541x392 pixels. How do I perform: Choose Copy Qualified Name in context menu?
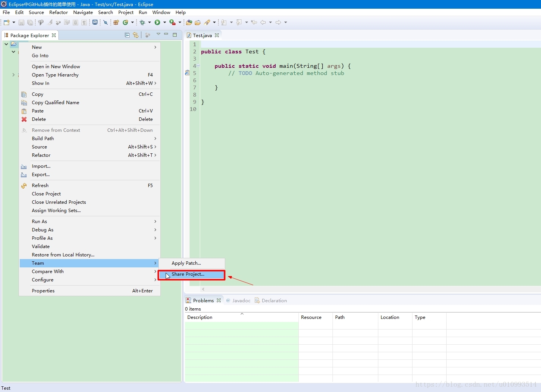[x=89, y=103]
